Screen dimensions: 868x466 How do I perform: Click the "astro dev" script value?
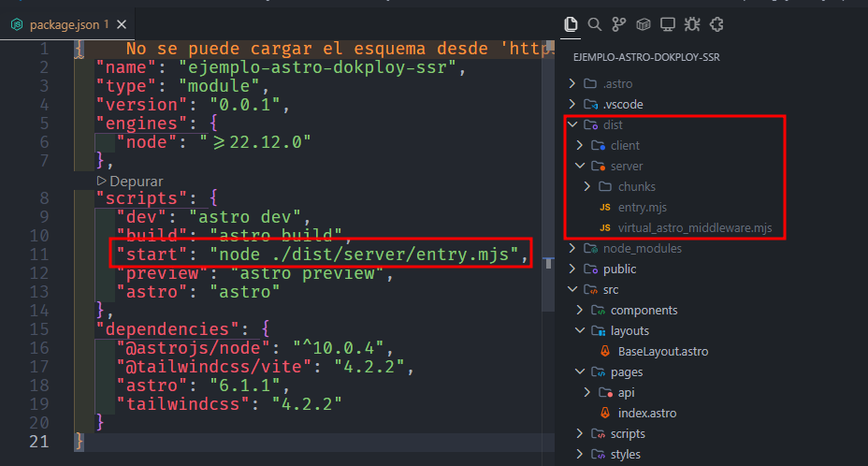click(x=245, y=217)
